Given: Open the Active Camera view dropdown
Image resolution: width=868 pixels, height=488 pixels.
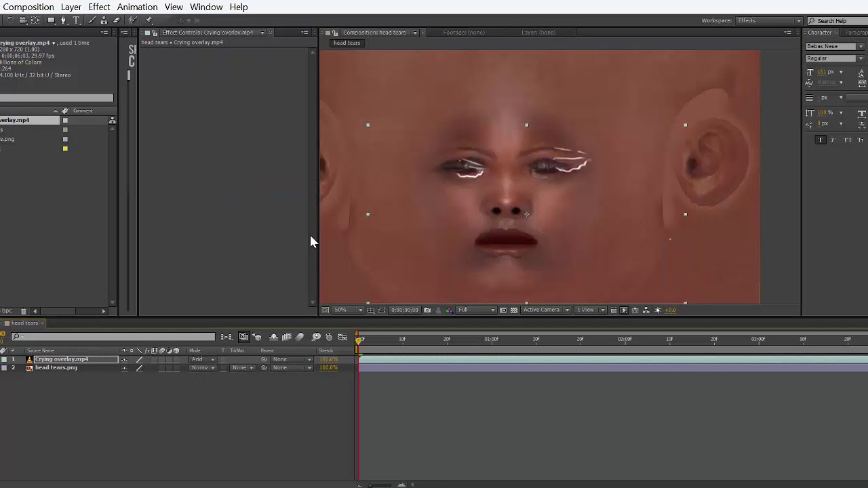Looking at the screenshot, I should [x=546, y=310].
